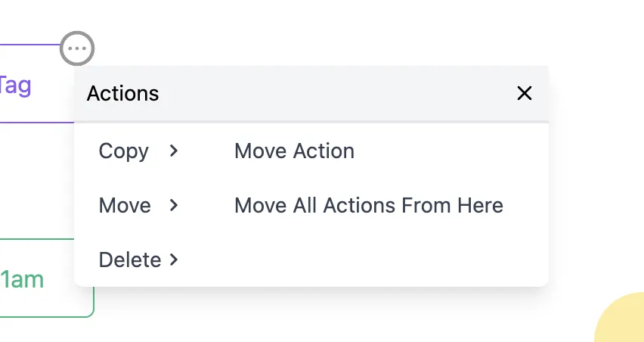The width and height of the screenshot is (644, 342).
Task: Click the Actions title in the popup header
Action: [122, 93]
